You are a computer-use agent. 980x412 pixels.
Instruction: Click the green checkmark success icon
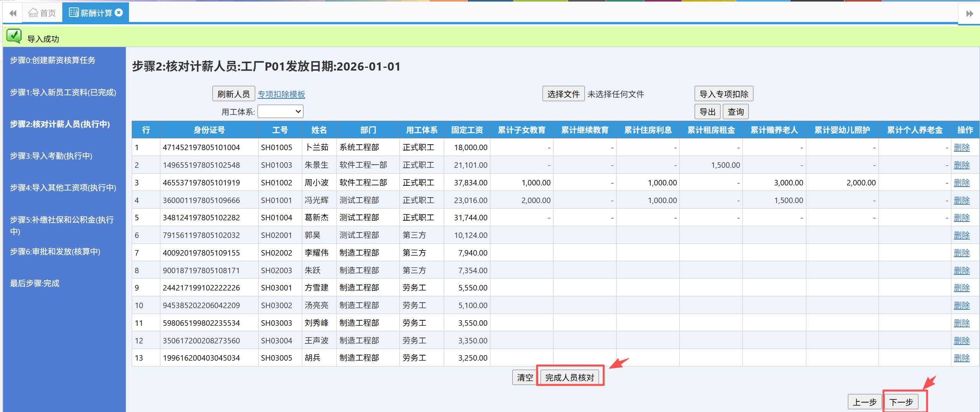[x=14, y=36]
